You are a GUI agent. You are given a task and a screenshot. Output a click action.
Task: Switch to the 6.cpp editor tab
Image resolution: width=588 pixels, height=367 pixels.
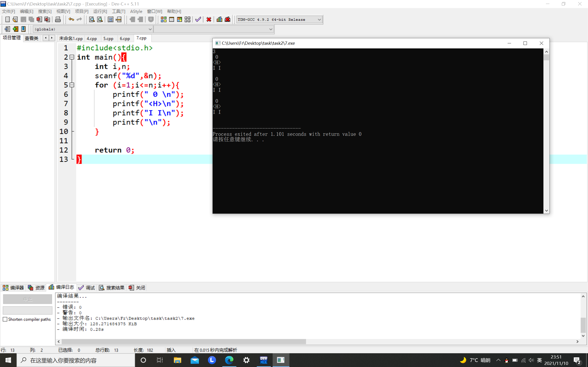(x=125, y=38)
